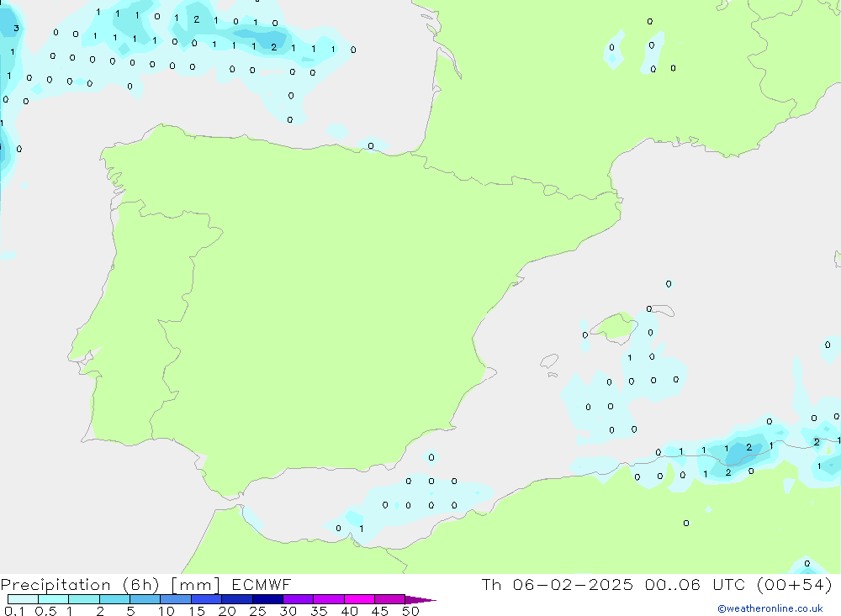Click the arrow-shaped swatch above 50 mm
The height and width of the screenshot is (616, 841).
tap(420, 600)
